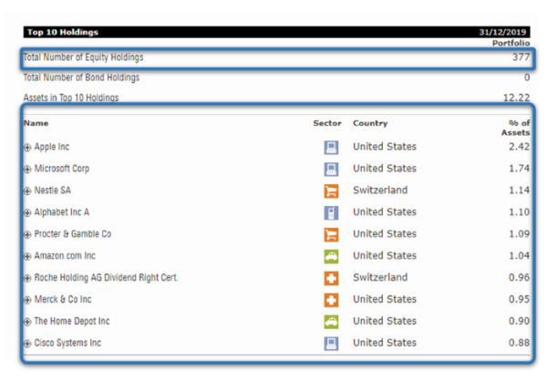
Task: Click United States in Cisco Systems row
Action: click(x=385, y=343)
